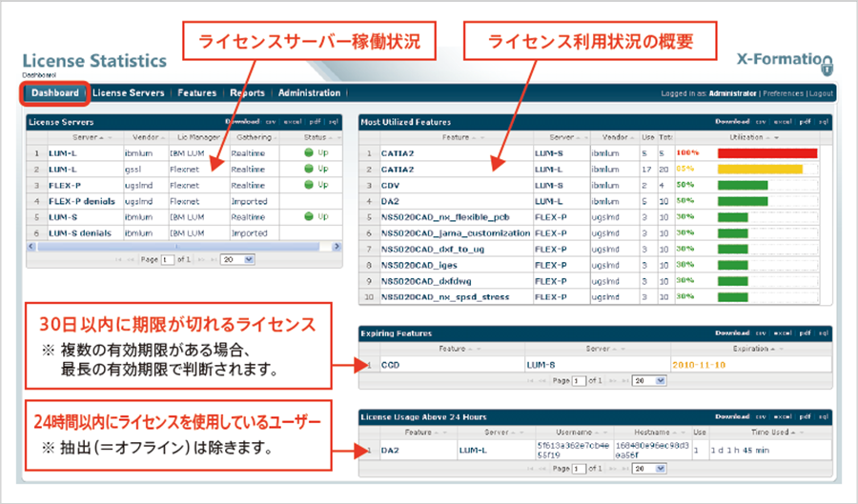Export Most Utilized Features as csv
Viewport: 858px width, 504px height.
click(761, 122)
